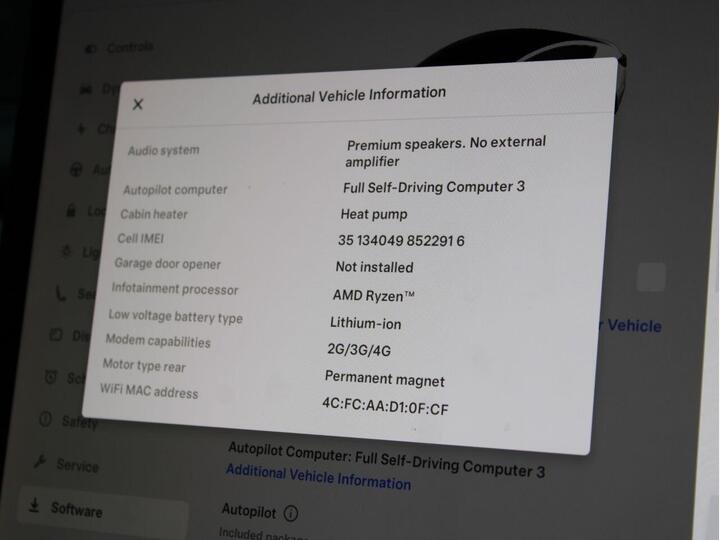
Task: Click the Low voltage battery type label
Action: click(x=175, y=316)
